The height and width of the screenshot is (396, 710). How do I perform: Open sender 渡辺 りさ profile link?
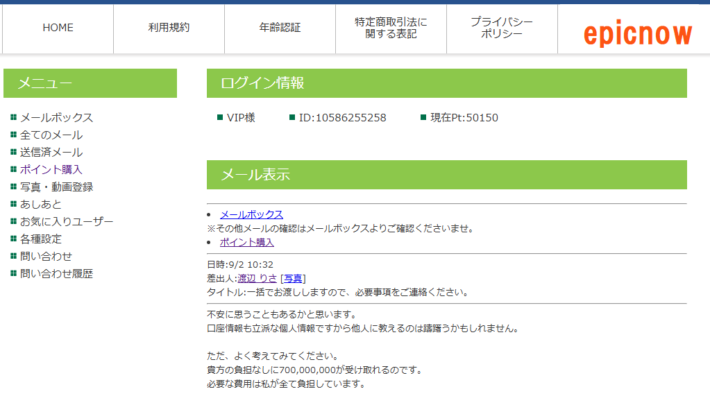click(257, 278)
